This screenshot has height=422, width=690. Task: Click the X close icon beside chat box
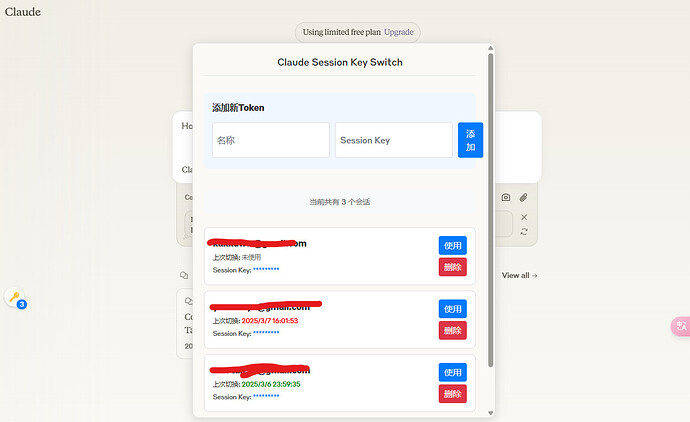[524, 217]
